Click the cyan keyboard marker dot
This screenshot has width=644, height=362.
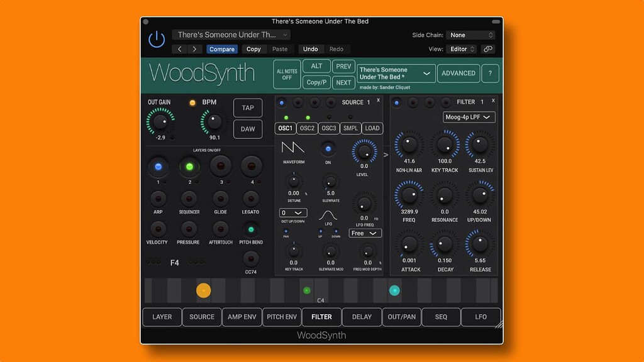click(394, 290)
